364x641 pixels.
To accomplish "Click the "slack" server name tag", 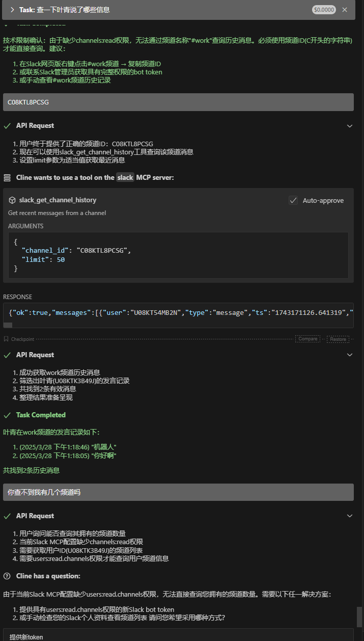I will (125, 178).
